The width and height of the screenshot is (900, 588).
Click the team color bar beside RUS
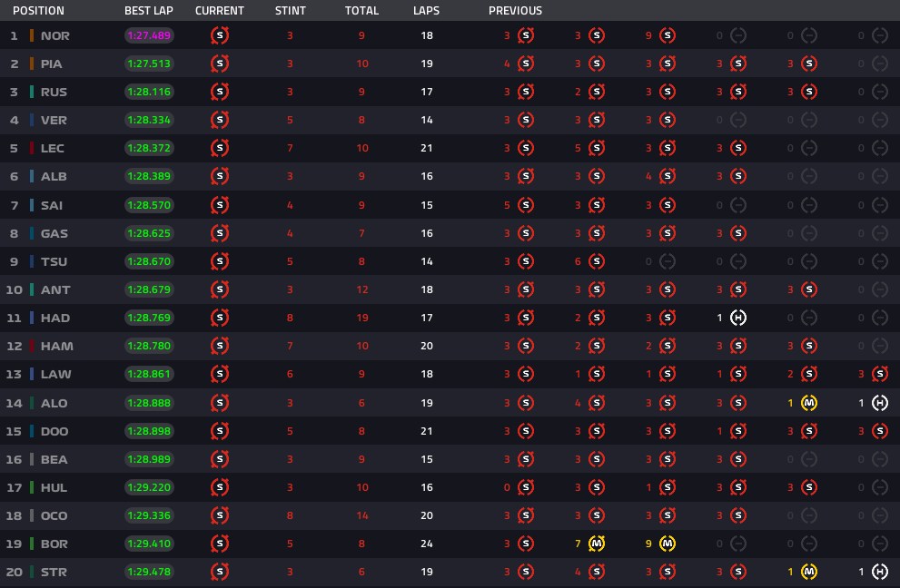tap(32, 92)
